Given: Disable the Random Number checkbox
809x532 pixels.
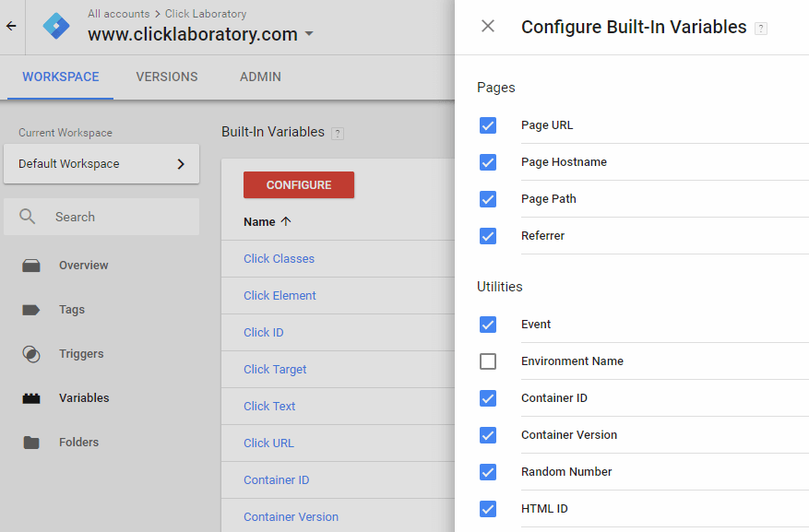Looking at the screenshot, I should point(488,472).
